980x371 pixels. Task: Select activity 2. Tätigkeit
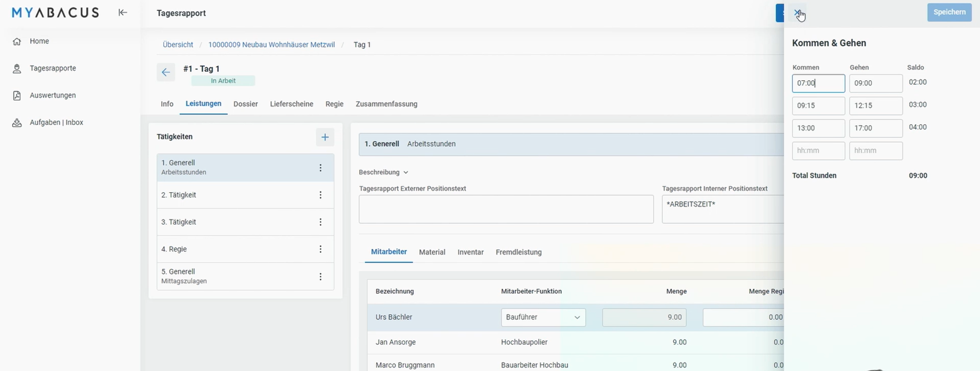(x=245, y=195)
